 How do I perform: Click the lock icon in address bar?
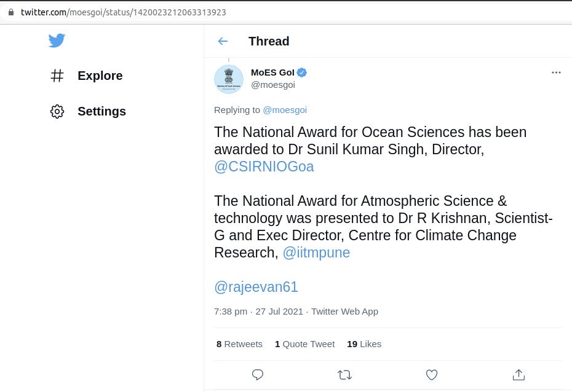(x=10, y=12)
